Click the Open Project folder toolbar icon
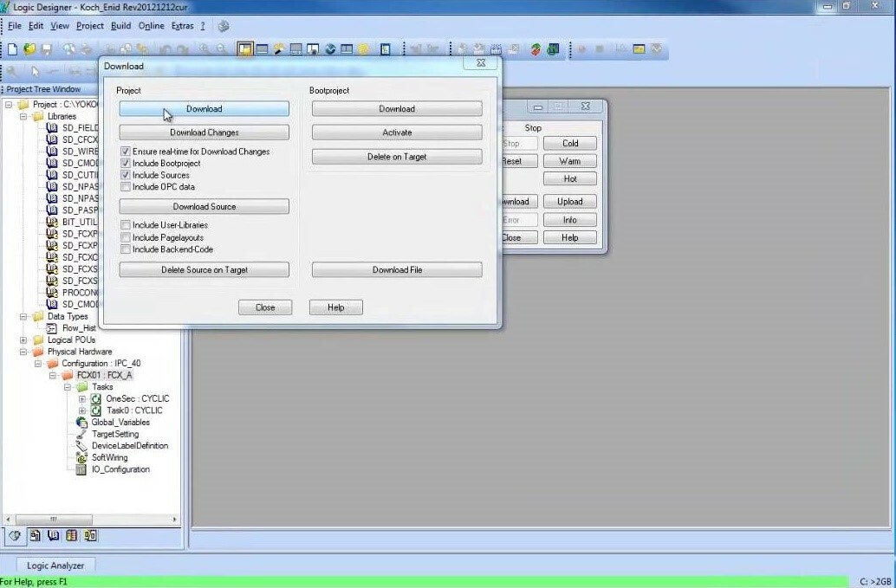Image resolution: width=896 pixels, height=588 pixels. [29, 49]
